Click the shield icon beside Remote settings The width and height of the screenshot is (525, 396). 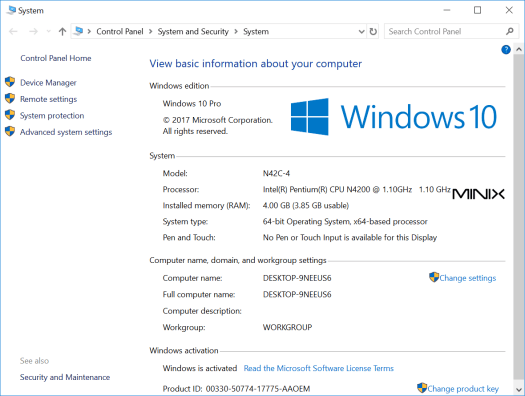[x=10, y=98]
